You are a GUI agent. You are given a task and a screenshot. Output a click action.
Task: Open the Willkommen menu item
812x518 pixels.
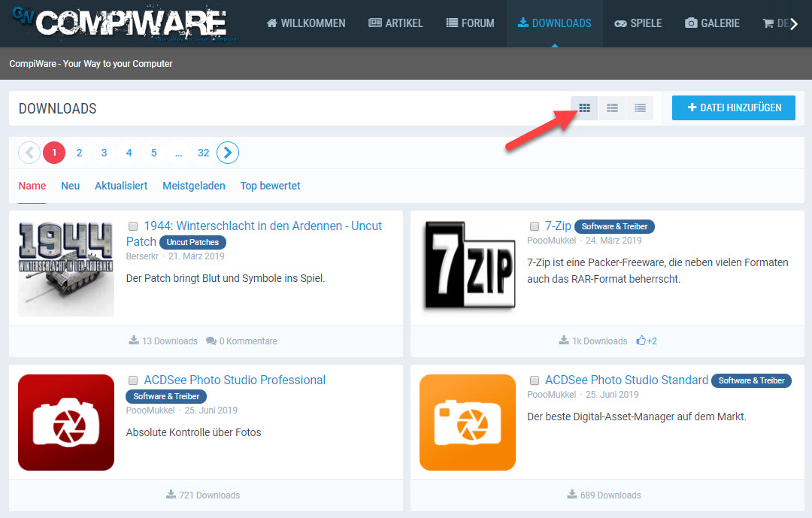point(306,23)
